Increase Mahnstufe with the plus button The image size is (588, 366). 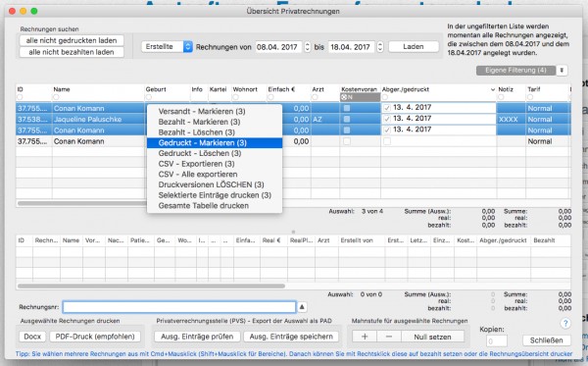(x=365, y=337)
